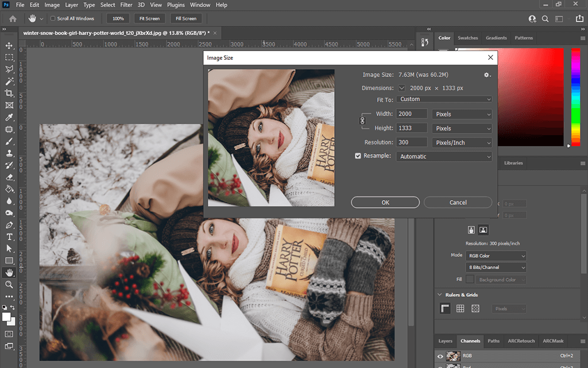Show the grid icon in Rulers & Grids
The image size is (588, 368).
pyautogui.click(x=460, y=309)
